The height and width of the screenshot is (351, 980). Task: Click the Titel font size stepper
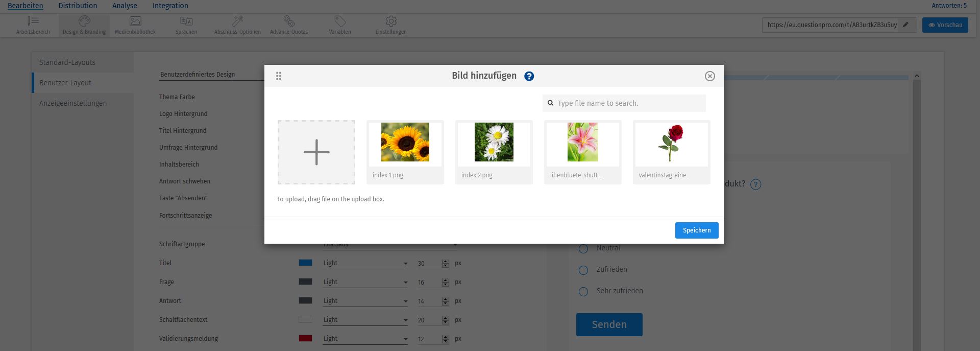pos(445,264)
